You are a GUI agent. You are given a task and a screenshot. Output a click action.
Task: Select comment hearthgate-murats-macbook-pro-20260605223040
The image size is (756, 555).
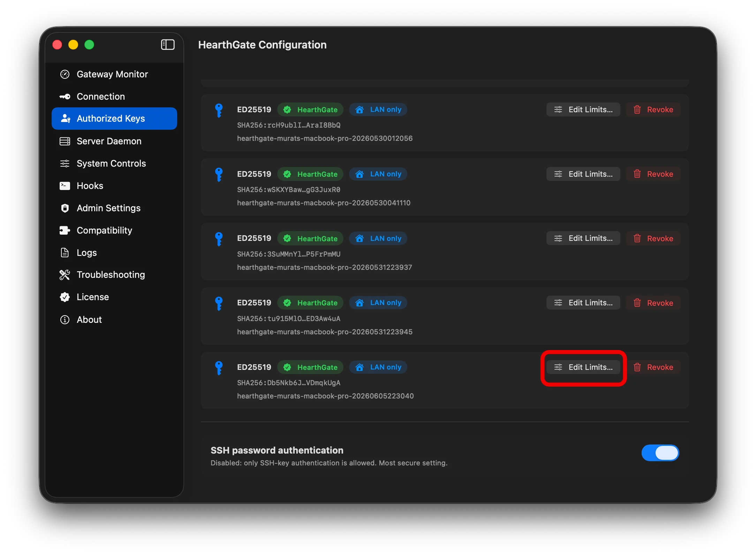325,396
